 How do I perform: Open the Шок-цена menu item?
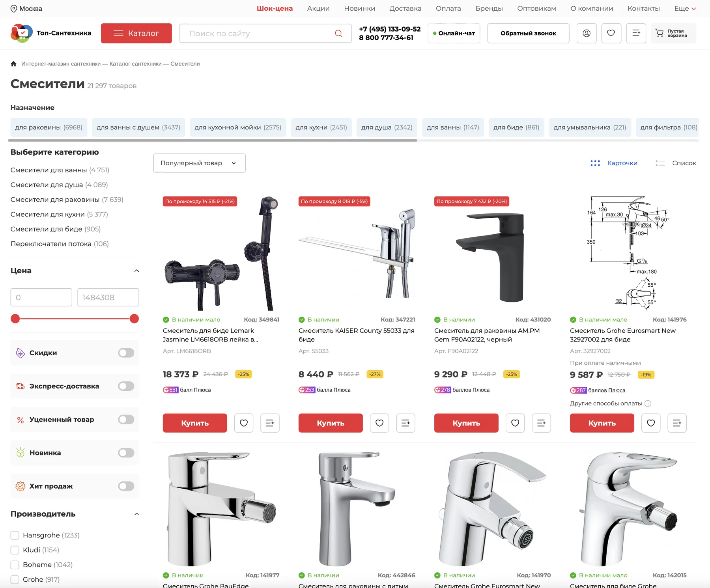click(275, 9)
